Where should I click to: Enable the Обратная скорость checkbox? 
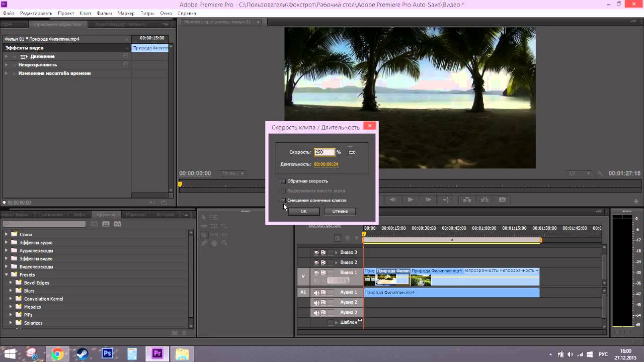[283, 181]
